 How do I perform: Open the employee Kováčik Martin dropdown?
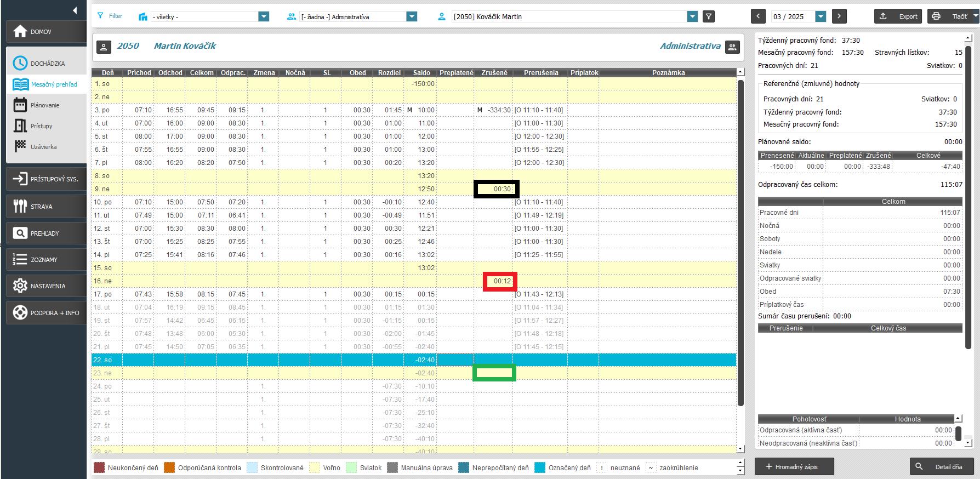pyautogui.click(x=692, y=16)
